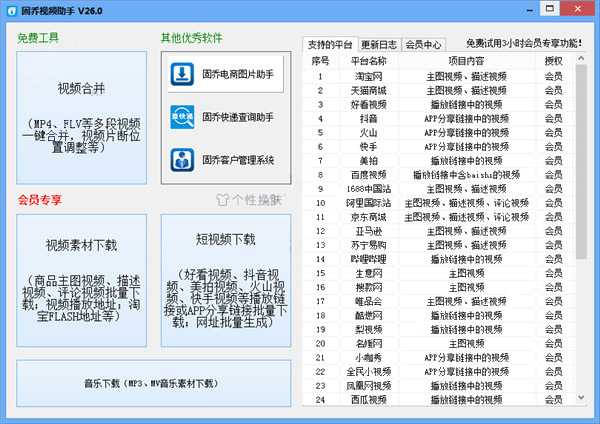Click 会员 in the 淘宝网 row

click(553, 77)
